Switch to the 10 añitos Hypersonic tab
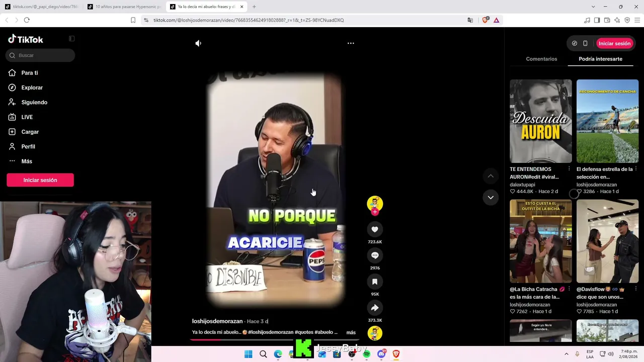The height and width of the screenshot is (362, 644). point(124,7)
